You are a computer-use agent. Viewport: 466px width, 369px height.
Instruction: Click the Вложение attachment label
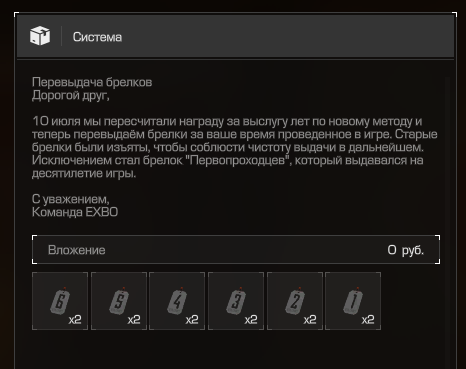tap(77, 250)
